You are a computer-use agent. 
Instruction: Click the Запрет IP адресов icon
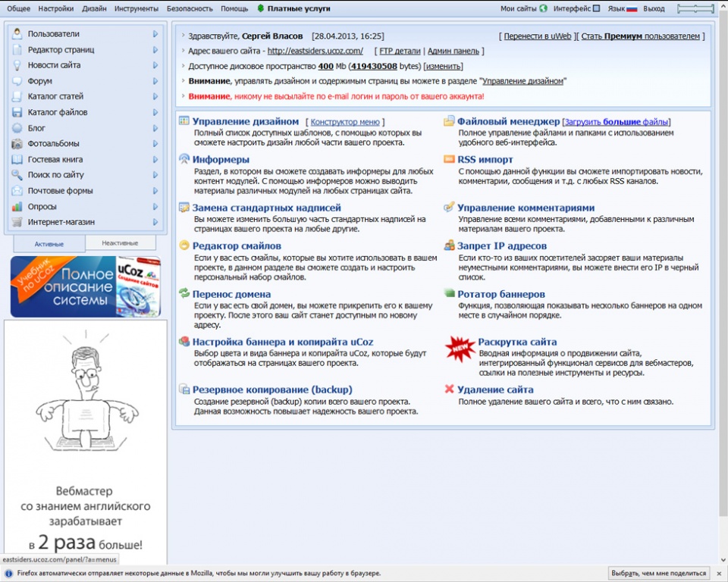449,246
